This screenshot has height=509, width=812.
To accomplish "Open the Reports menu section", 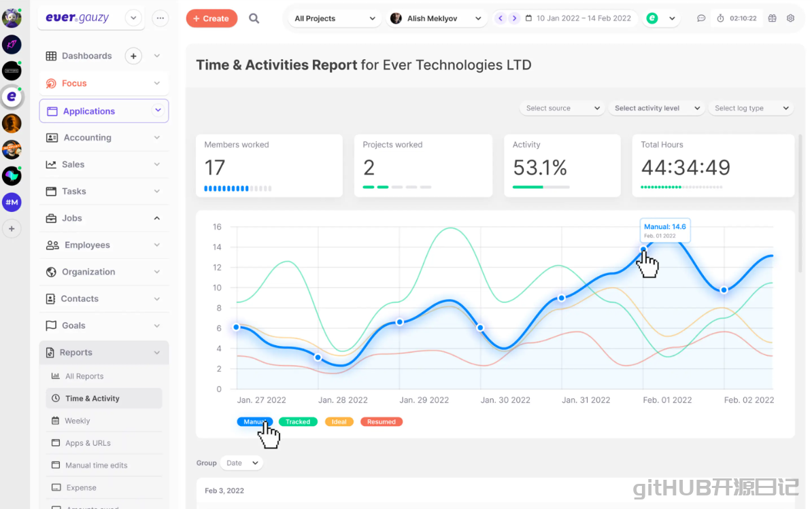I will 104,352.
